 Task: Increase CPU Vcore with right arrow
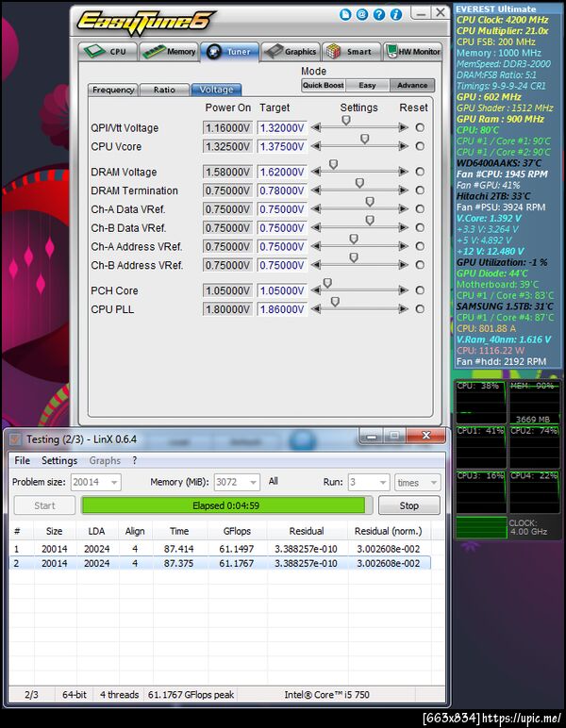403,146
